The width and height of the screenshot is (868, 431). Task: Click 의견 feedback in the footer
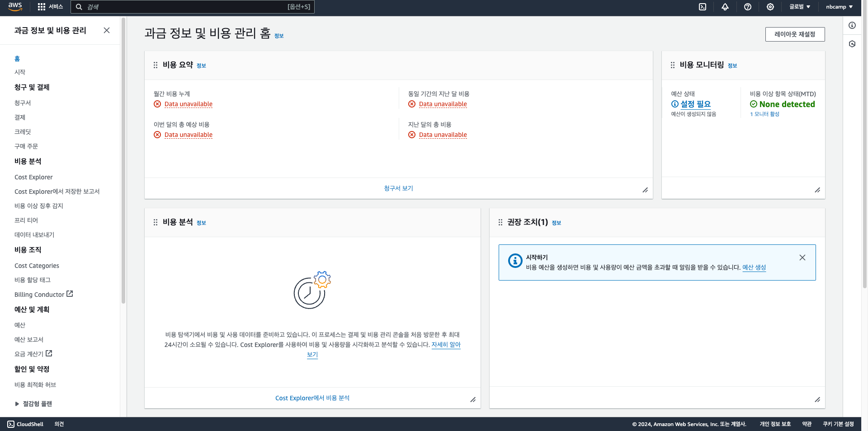tap(59, 424)
